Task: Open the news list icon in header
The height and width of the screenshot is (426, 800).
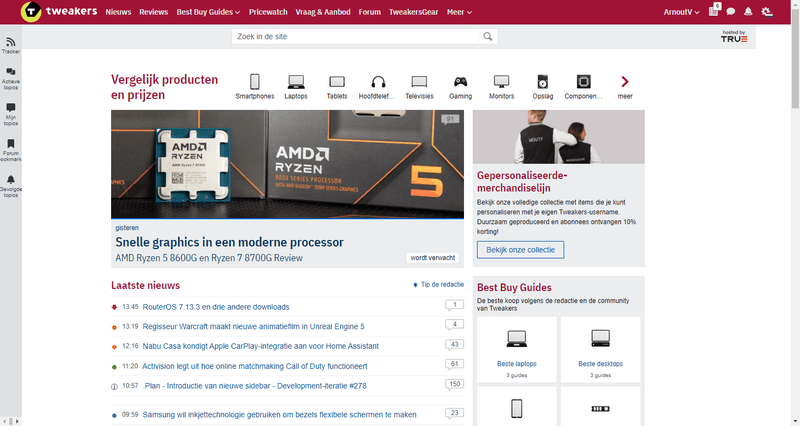Action: click(714, 11)
